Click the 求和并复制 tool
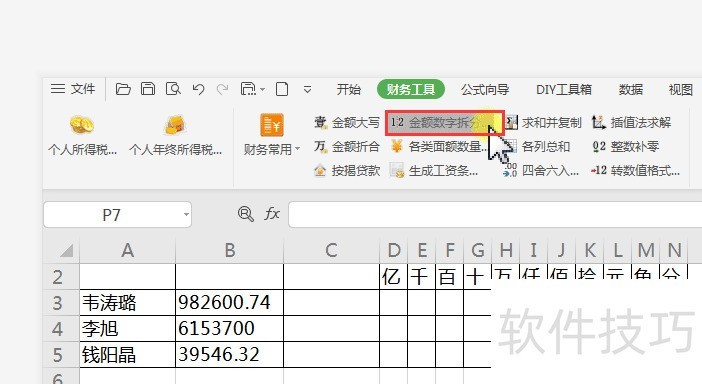This screenshot has height=384, width=702. (x=544, y=123)
